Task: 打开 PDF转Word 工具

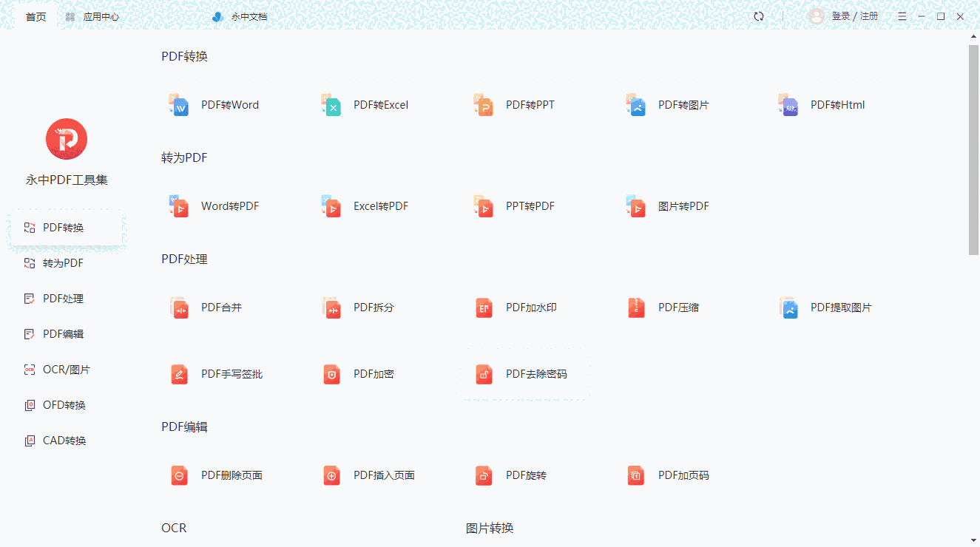Action: click(214, 105)
